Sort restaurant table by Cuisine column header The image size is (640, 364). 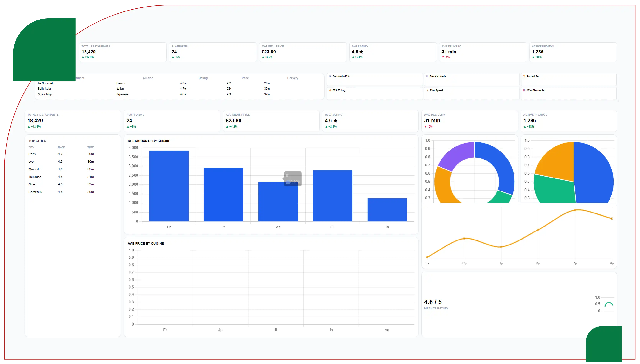148,78
